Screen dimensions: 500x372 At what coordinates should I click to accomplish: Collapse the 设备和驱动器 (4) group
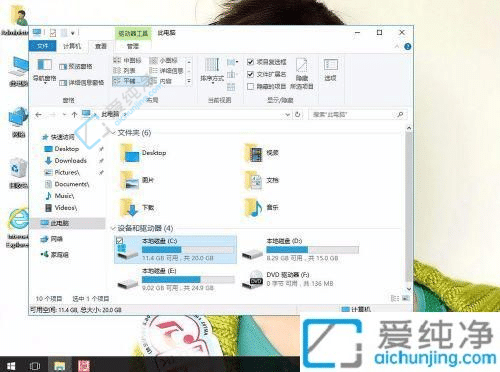pyautogui.click(x=113, y=228)
